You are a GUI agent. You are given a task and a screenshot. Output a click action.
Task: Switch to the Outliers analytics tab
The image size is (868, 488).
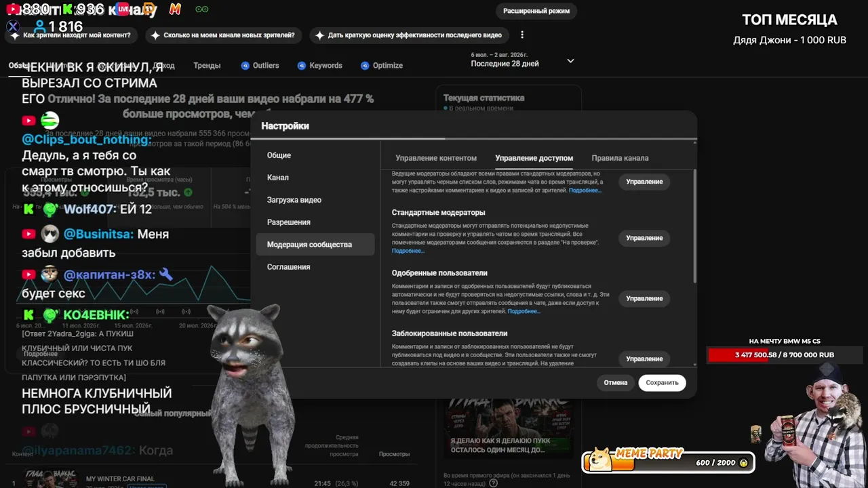260,66
